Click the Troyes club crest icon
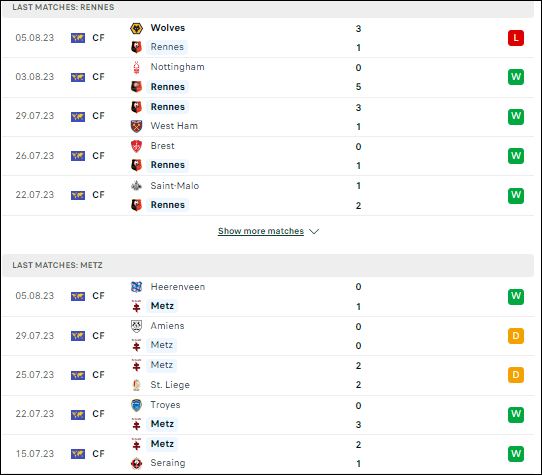Screen dimensions: 542x475 [x=136, y=405]
